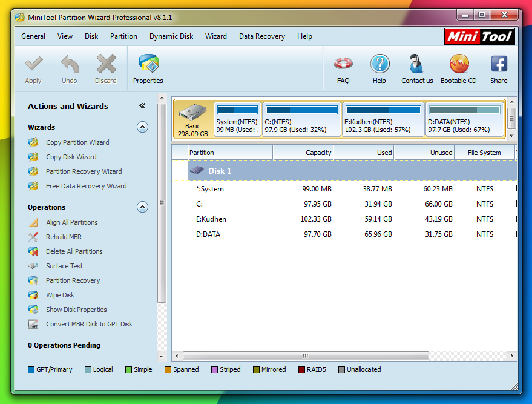Click the Help question mark icon
The width and height of the screenshot is (532, 404).
pos(379,64)
